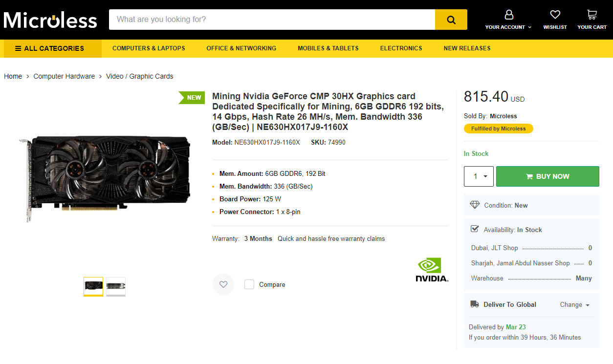Click Warehouse availability row
613x364 pixels.
(x=531, y=278)
